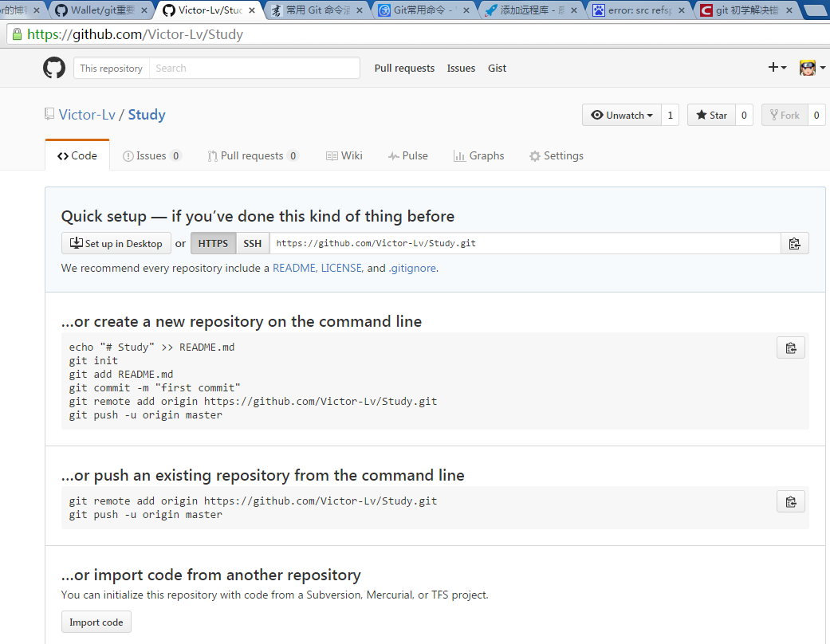Copy the push existing repository commands
This screenshot has height=644, width=830.
(791, 501)
